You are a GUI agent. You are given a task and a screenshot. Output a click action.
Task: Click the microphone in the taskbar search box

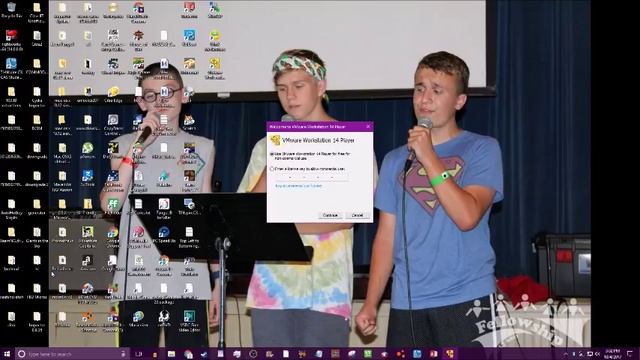pyautogui.click(x=123, y=354)
